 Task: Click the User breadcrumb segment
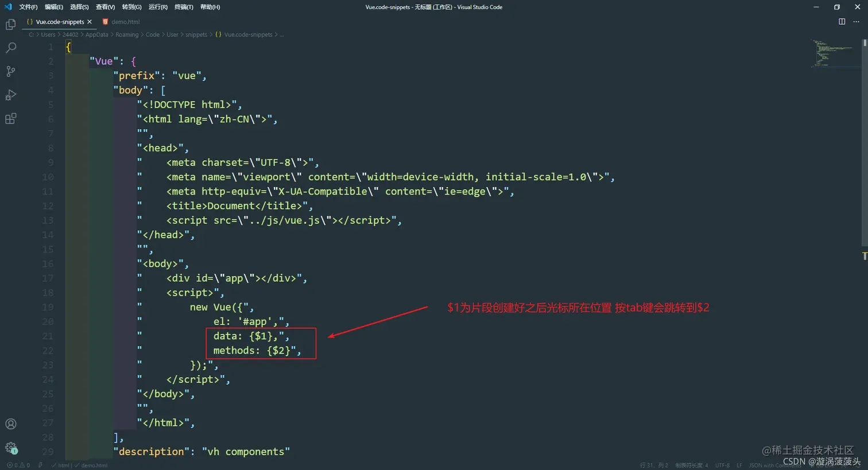coord(172,34)
